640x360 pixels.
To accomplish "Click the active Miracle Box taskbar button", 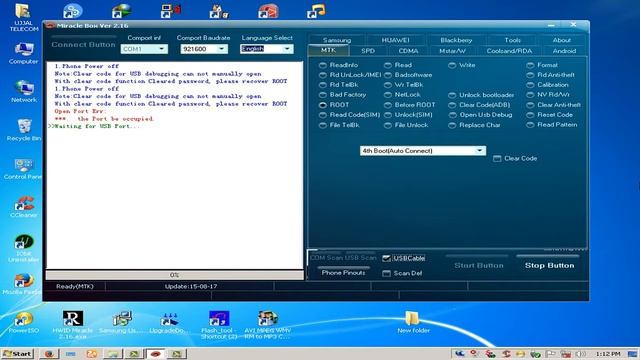I will click(155, 353).
